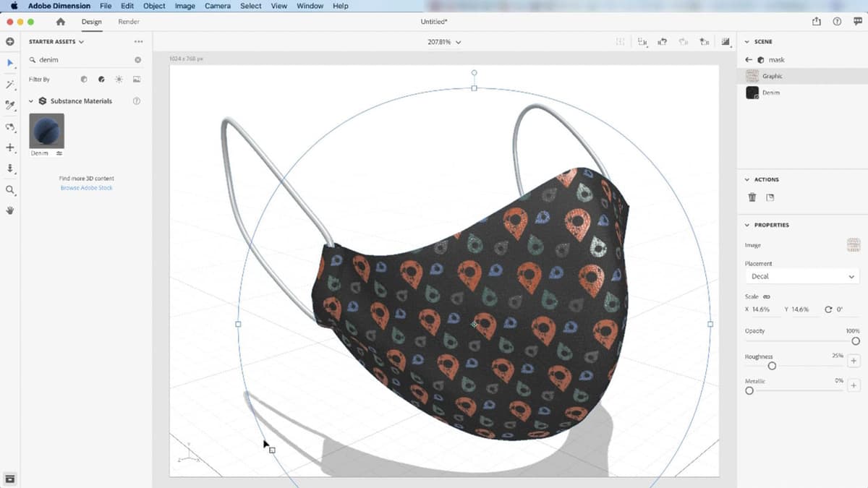868x488 pixels.
Task: Activate the Hand pan tool
Action: [9, 210]
